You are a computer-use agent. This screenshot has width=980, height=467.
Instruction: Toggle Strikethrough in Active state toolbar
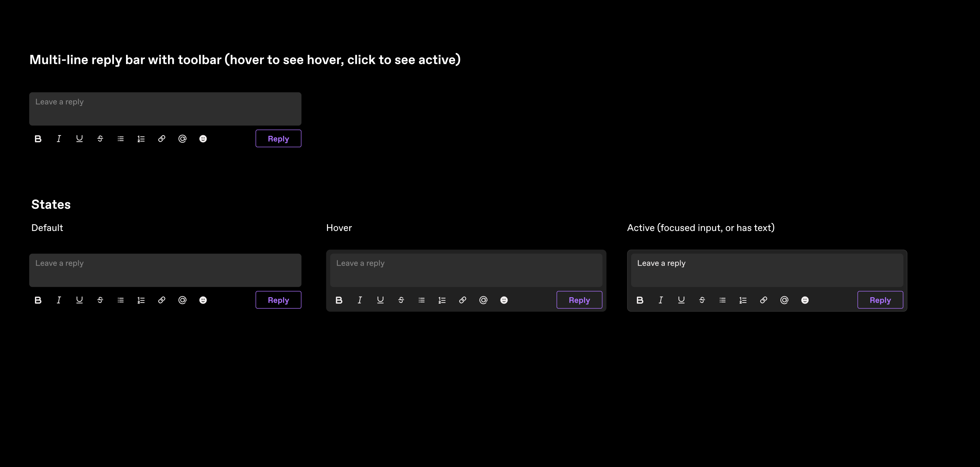coord(702,300)
